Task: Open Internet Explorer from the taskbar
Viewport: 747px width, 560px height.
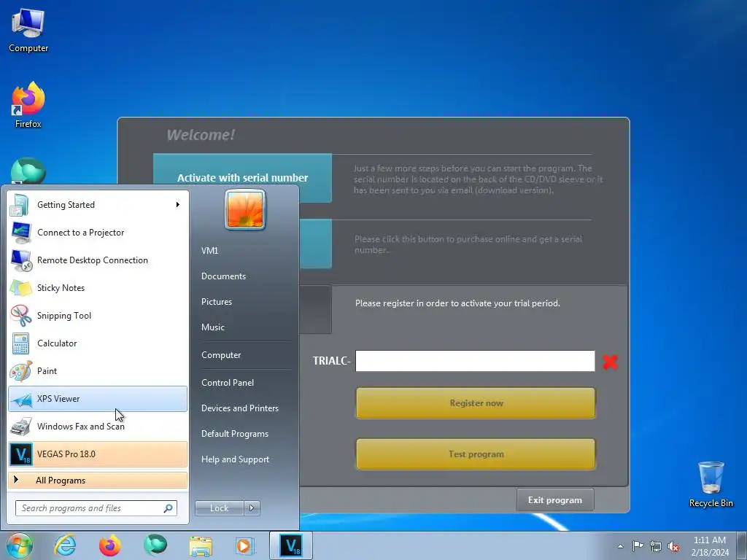Action: tap(65, 545)
